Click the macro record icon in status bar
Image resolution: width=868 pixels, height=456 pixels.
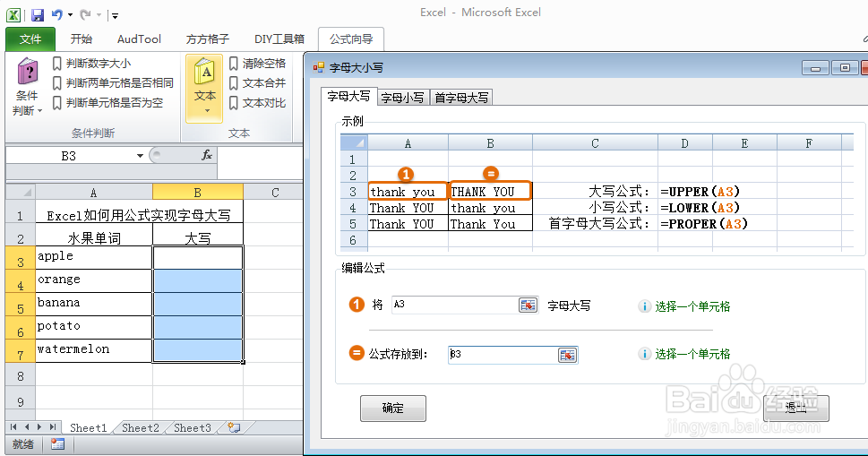pos(57,443)
